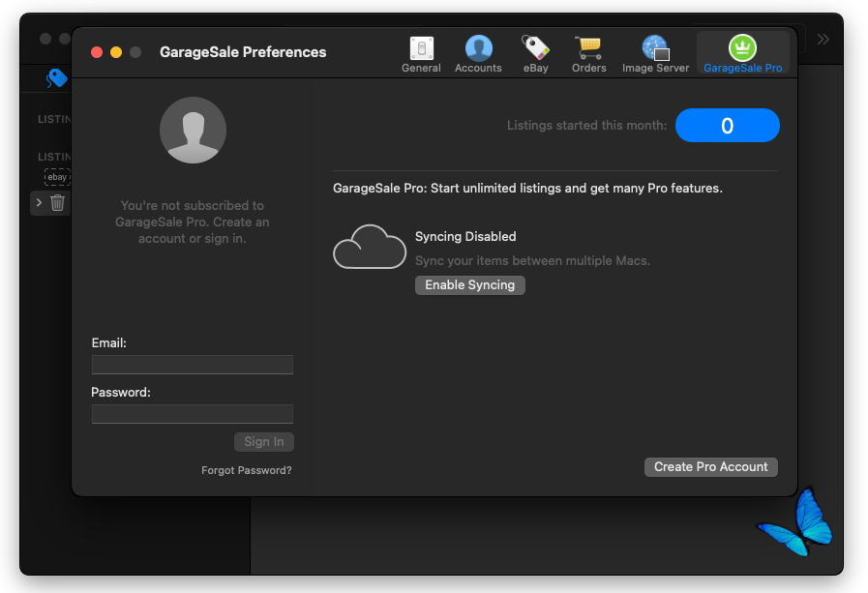Image resolution: width=868 pixels, height=593 pixels.
Task: Click 'Sync your items between multiple Macs.' text
Action: coord(532,260)
